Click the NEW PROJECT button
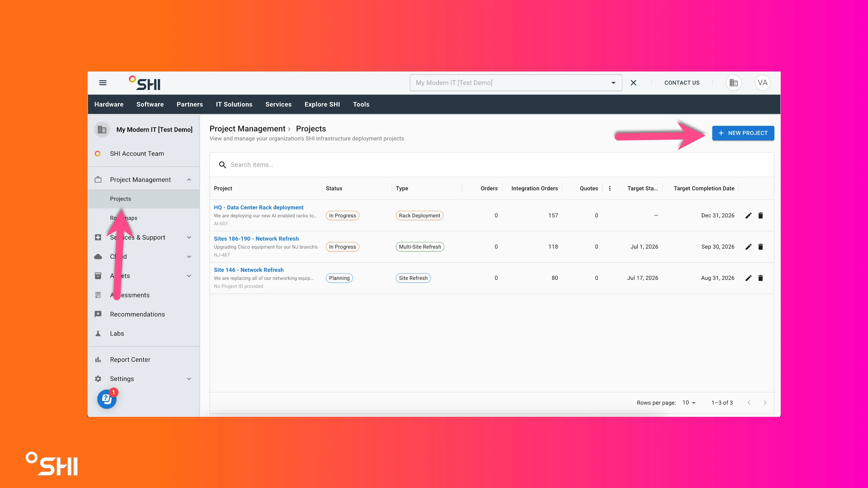The image size is (868, 488). pos(743,133)
